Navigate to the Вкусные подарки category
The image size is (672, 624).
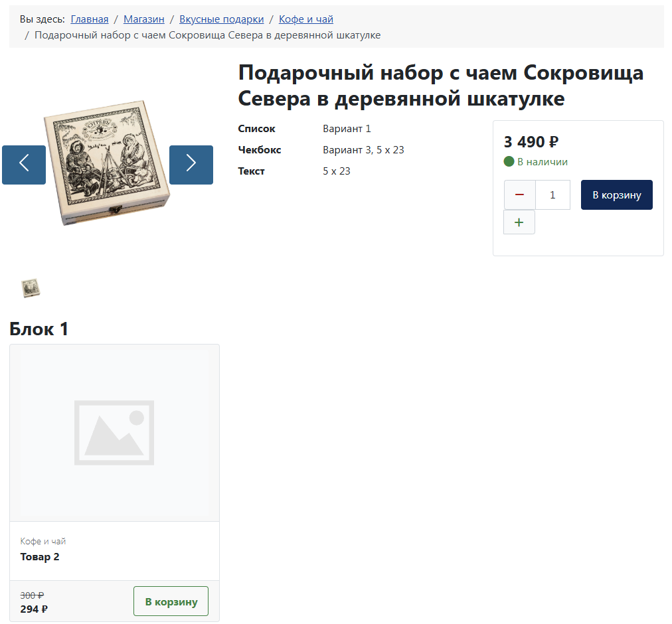coord(221,19)
